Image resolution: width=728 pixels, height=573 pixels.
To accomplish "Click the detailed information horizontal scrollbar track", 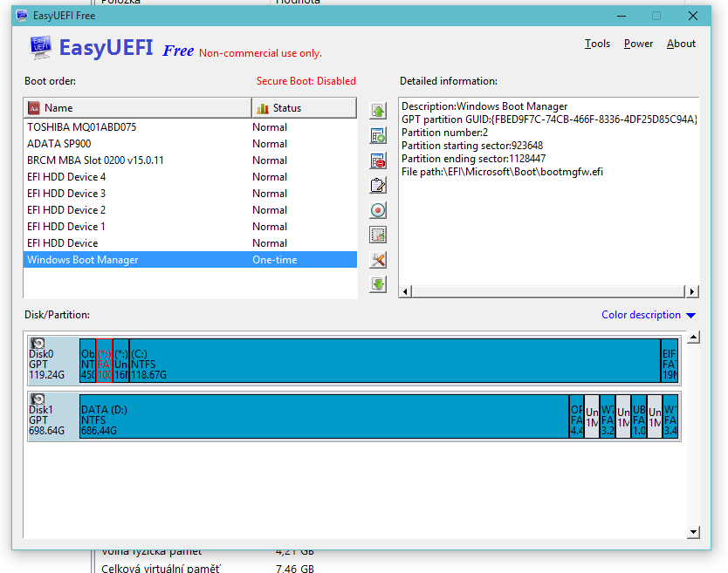I will pos(548,291).
